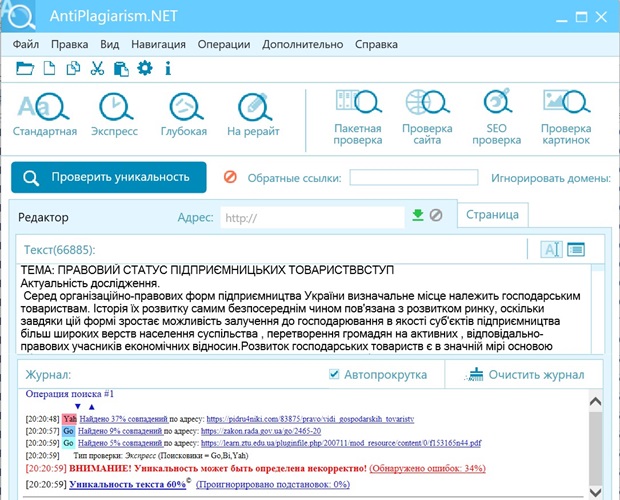Toggle the Автопрокрутка checkbox
The height and width of the screenshot is (500, 620).
point(334,374)
